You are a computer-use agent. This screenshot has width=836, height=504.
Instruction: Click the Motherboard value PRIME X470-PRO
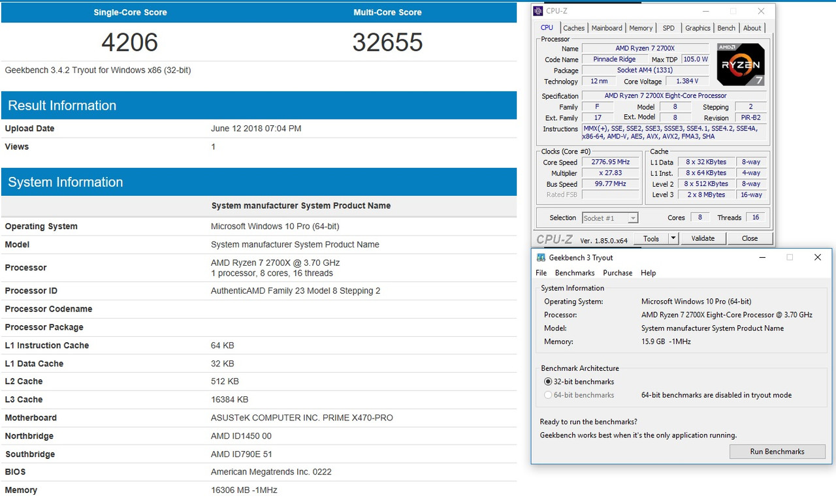[x=302, y=418]
